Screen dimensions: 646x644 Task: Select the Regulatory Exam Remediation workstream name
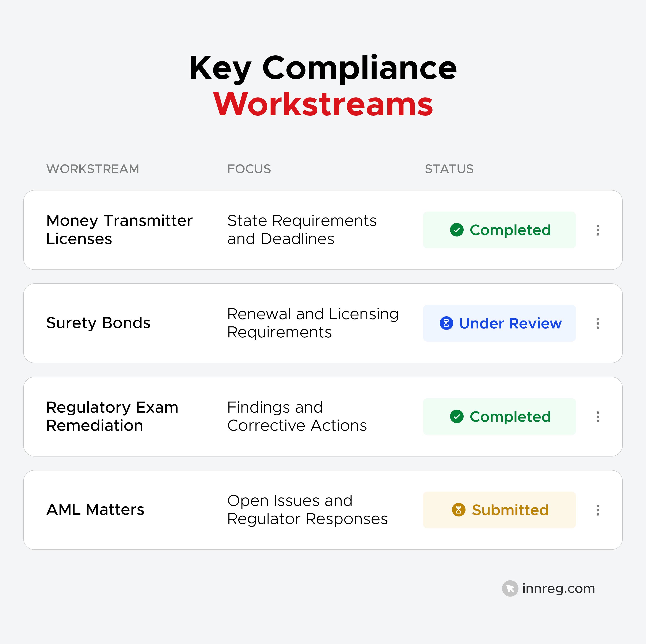(112, 416)
